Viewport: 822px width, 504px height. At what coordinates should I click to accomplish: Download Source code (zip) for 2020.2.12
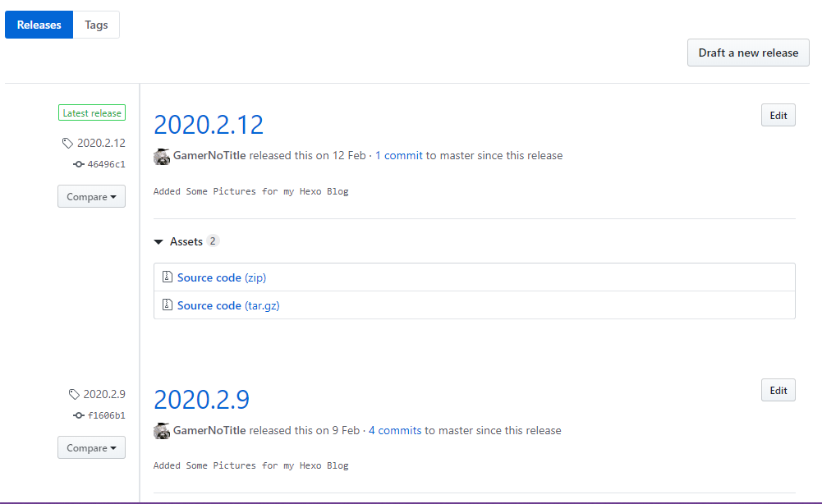220,277
